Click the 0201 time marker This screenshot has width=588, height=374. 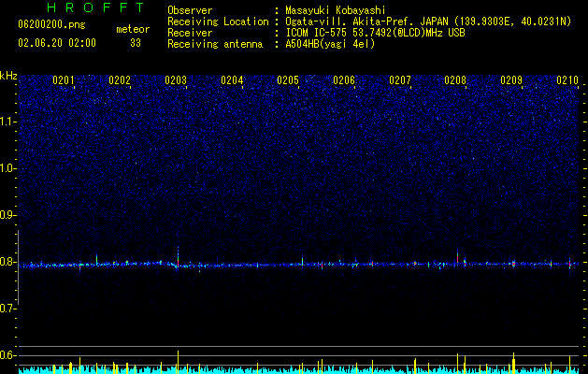coord(64,80)
